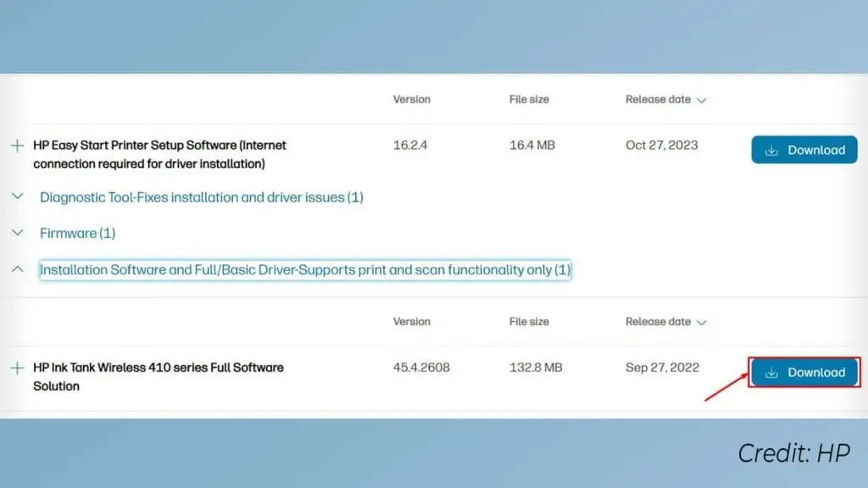Click the plus icon next to HP Easy Start
Image resolution: width=868 pixels, height=488 pixels.
17,145
